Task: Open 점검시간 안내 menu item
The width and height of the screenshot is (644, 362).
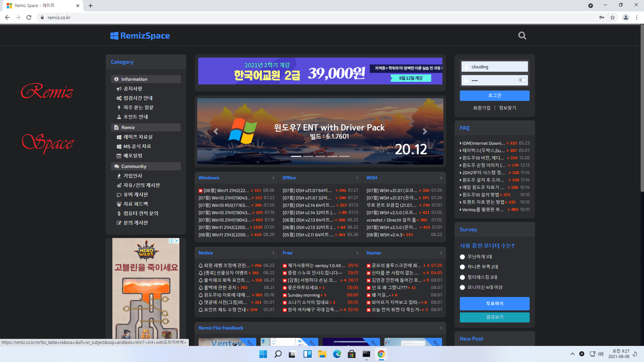Action: click(x=135, y=98)
